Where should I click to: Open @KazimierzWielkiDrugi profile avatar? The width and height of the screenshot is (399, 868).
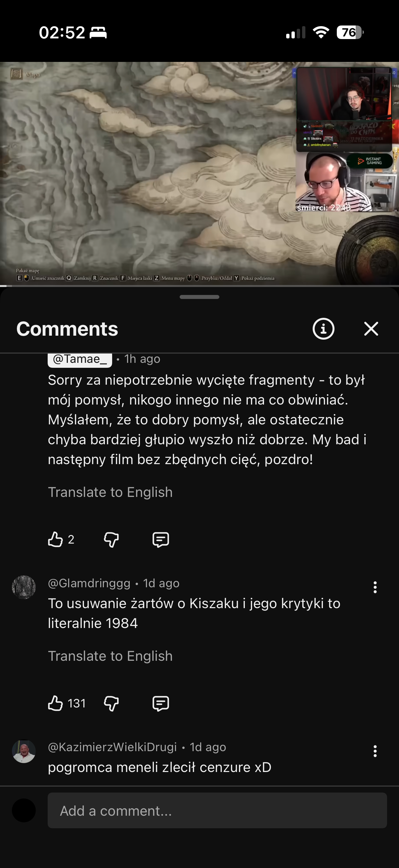click(x=23, y=751)
